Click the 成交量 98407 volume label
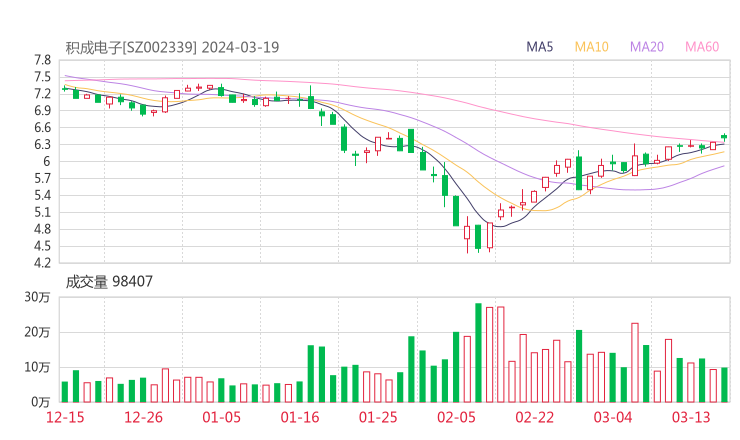This screenshot has width=740, height=440. (109, 282)
